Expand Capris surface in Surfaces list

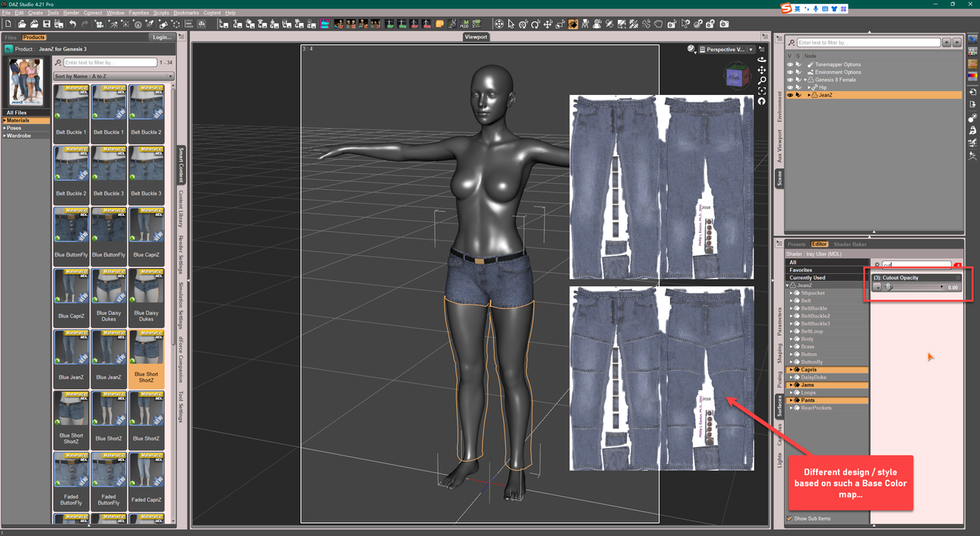(791, 370)
